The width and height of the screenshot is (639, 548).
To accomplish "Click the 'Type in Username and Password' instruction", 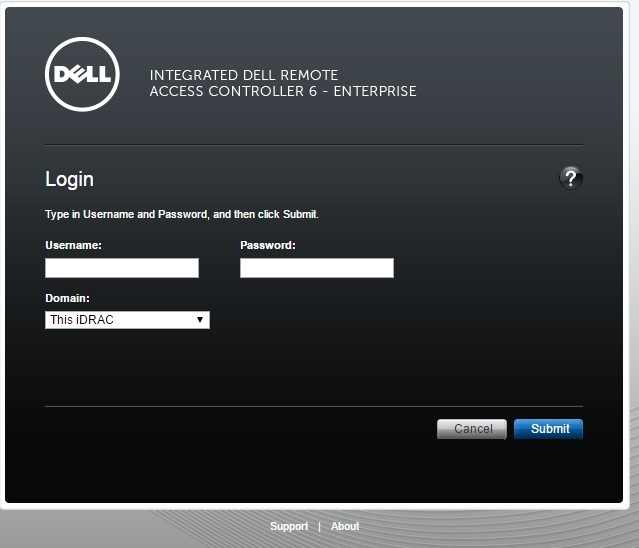I will point(182,214).
